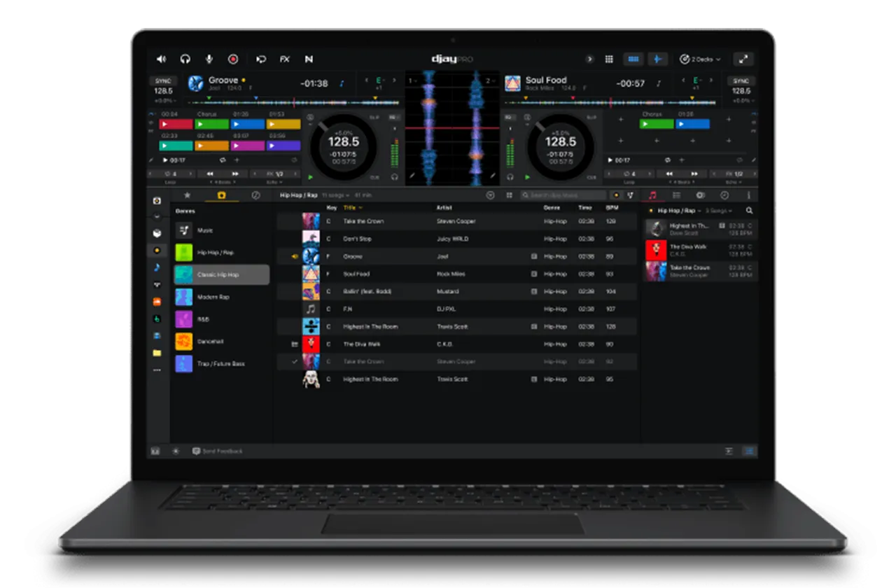Toggle SYNC on the left deck
Image resolution: width=896 pixels, height=588 pixels.
coord(162,80)
